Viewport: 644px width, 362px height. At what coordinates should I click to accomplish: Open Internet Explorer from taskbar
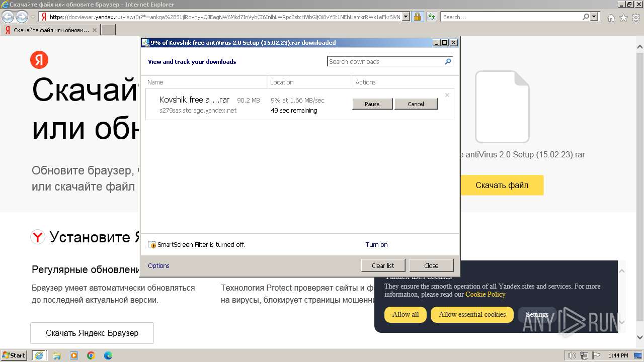[x=39, y=355]
